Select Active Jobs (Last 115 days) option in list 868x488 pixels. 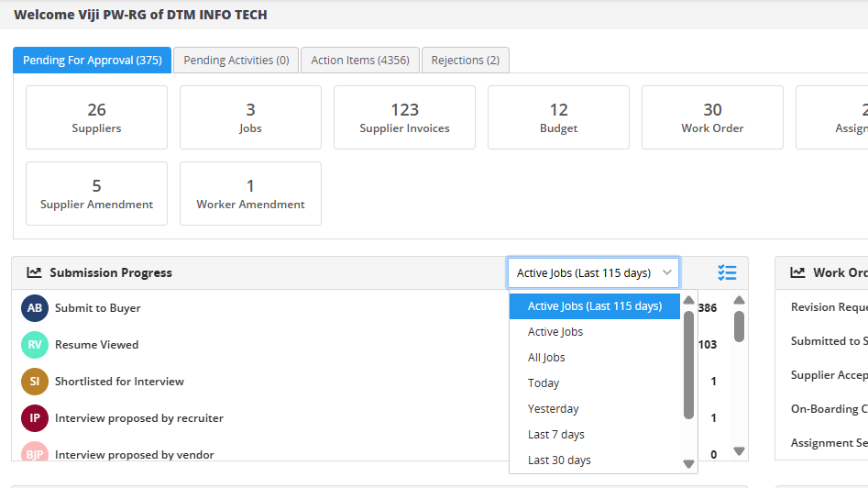click(x=595, y=306)
